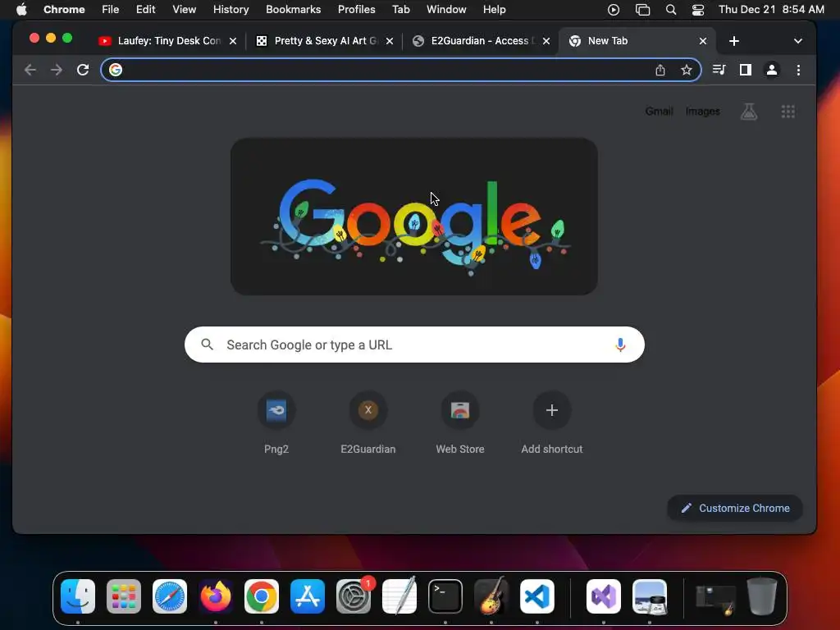Viewport: 840px width, 630px height.
Task: Click the Google holiday doodle
Action: point(414,217)
